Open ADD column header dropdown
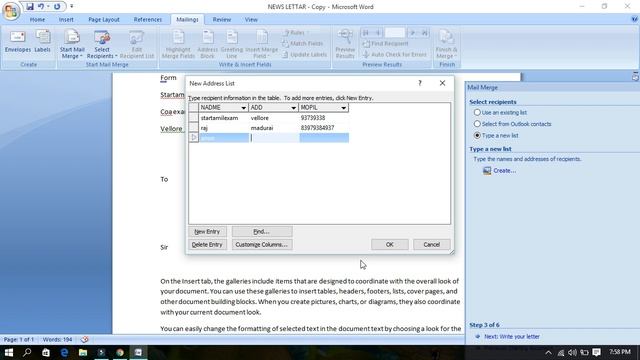The height and width of the screenshot is (360, 640). (x=293, y=108)
